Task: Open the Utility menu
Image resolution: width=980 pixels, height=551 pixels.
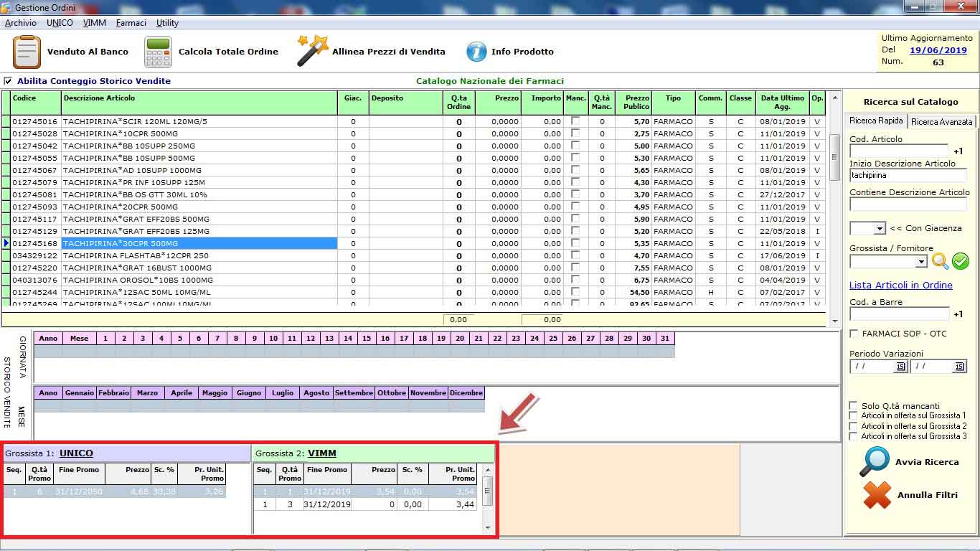Action: click(x=167, y=23)
